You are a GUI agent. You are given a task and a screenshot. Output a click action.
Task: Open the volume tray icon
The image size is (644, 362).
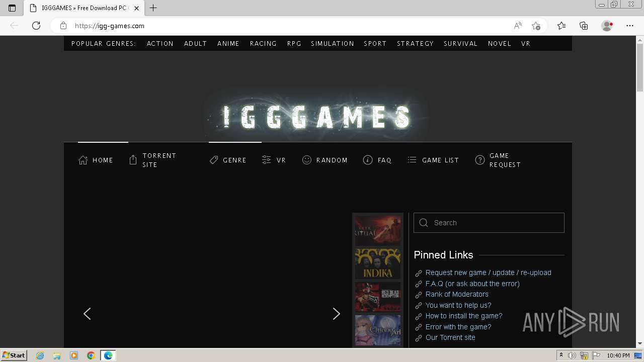pos(572,355)
